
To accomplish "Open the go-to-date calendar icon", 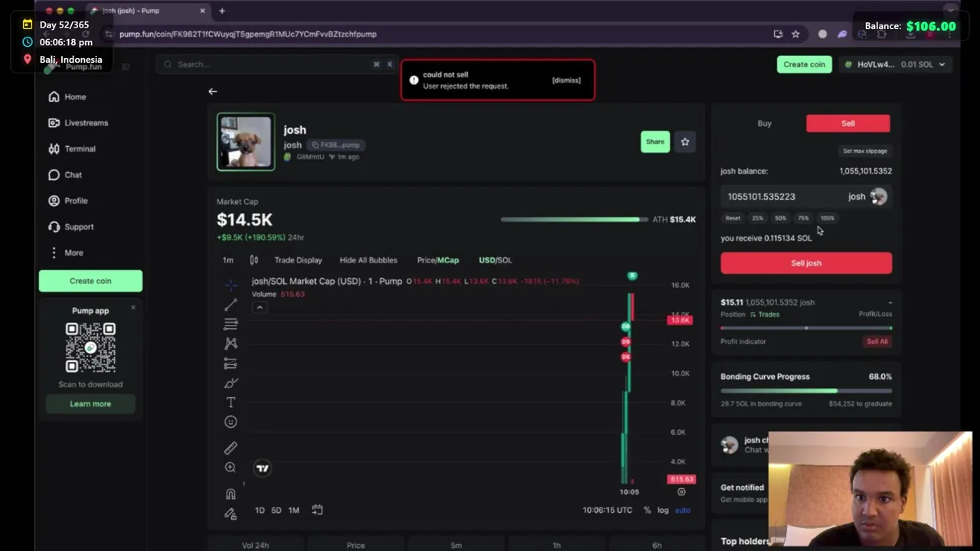I will click(x=317, y=510).
